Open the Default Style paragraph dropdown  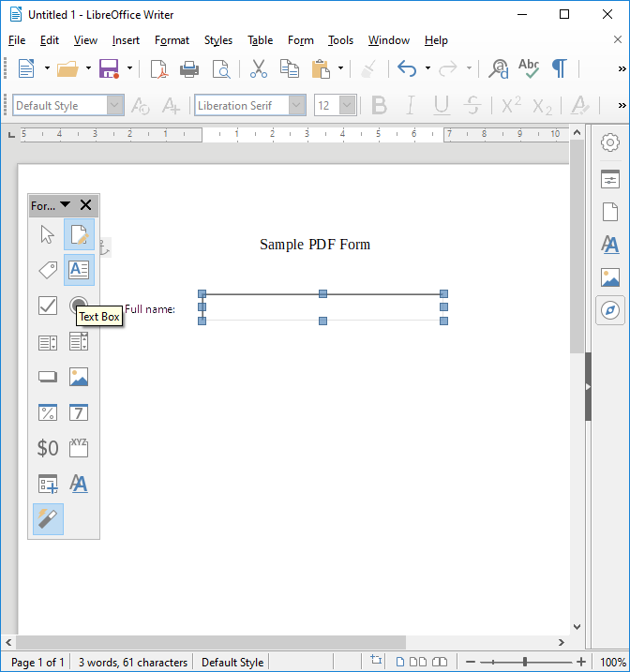point(115,106)
